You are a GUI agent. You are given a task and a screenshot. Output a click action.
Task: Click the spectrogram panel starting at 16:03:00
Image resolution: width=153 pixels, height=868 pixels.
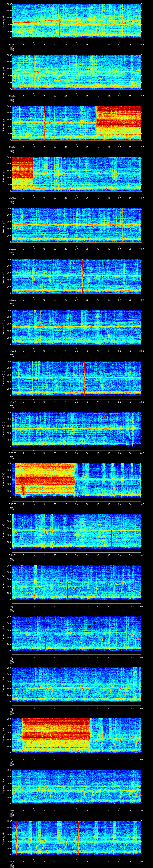tap(76, 123)
